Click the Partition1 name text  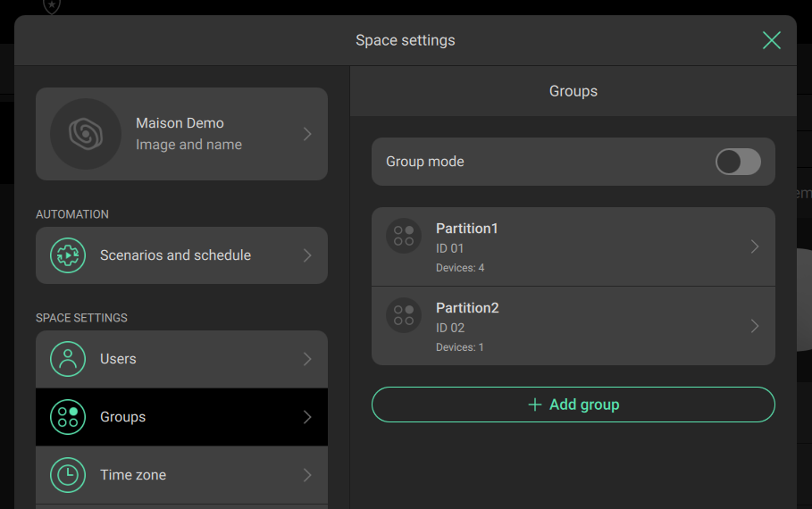466,229
